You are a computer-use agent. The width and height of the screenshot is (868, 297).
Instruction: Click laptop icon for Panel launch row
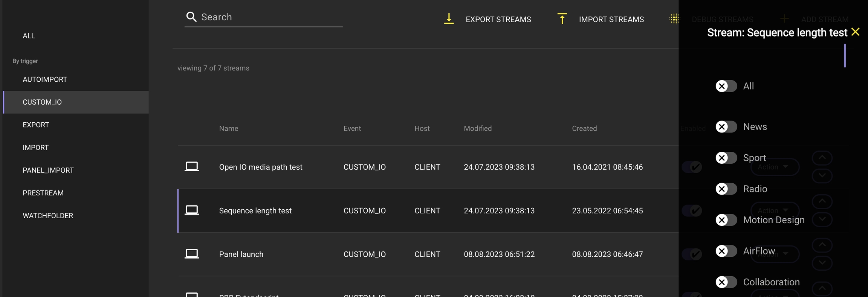point(191,254)
